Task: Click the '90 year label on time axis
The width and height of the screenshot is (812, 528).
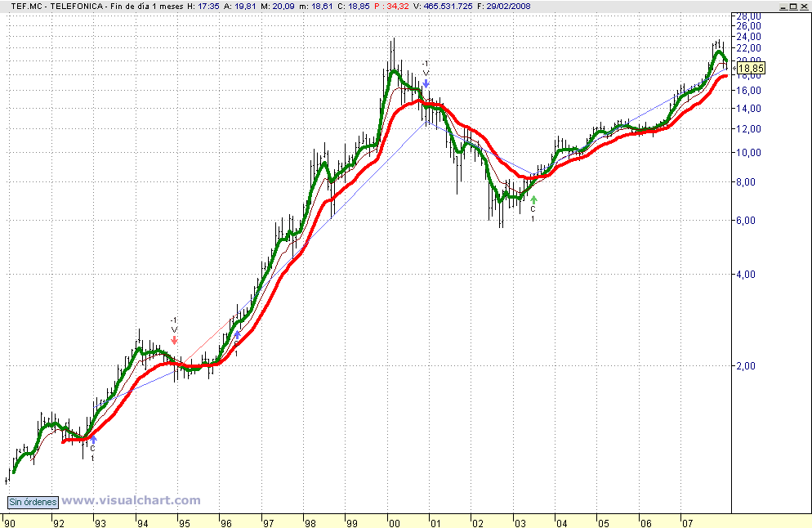Action: pyautogui.click(x=9, y=523)
